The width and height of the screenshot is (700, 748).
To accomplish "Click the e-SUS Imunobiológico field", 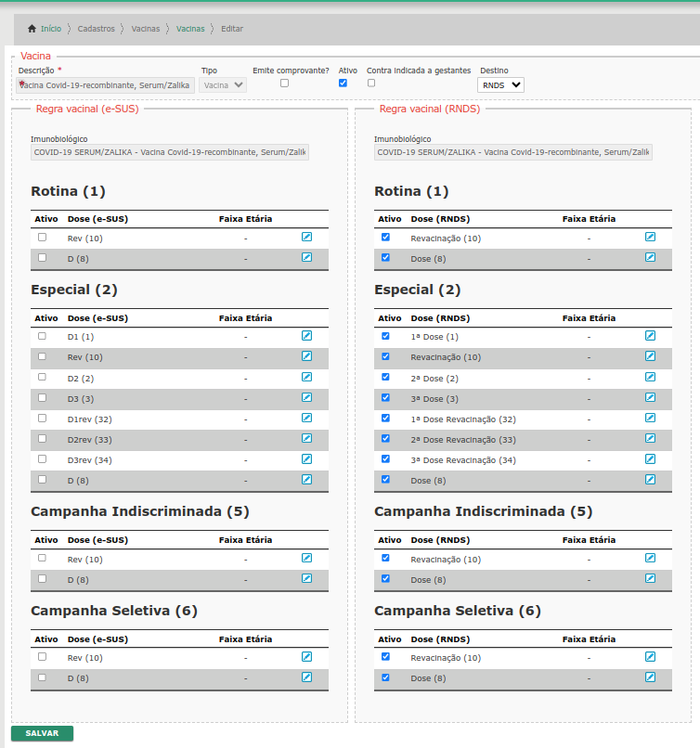I will pos(169,152).
